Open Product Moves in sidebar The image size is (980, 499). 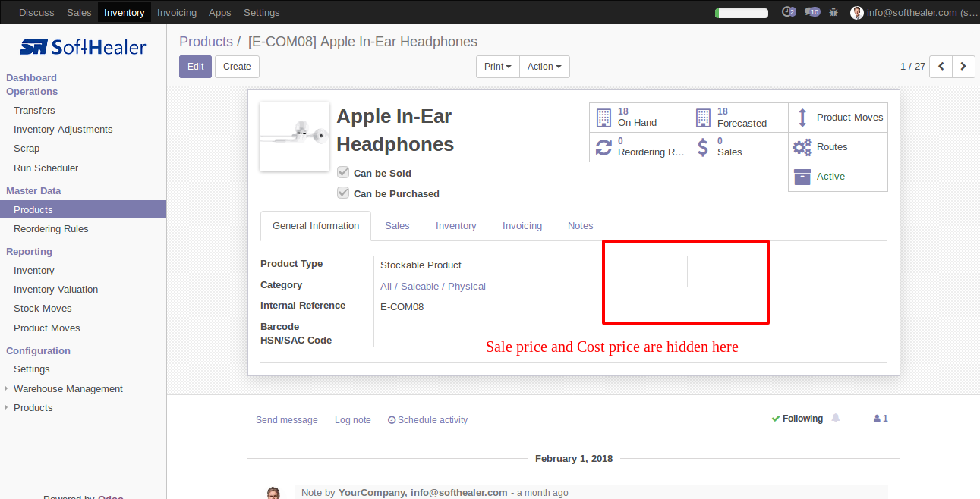point(47,328)
